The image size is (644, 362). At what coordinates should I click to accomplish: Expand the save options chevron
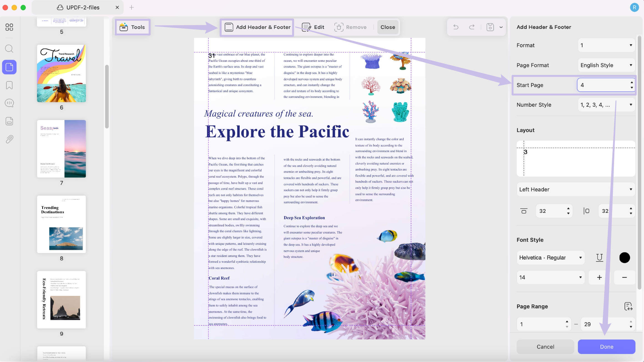(501, 27)
